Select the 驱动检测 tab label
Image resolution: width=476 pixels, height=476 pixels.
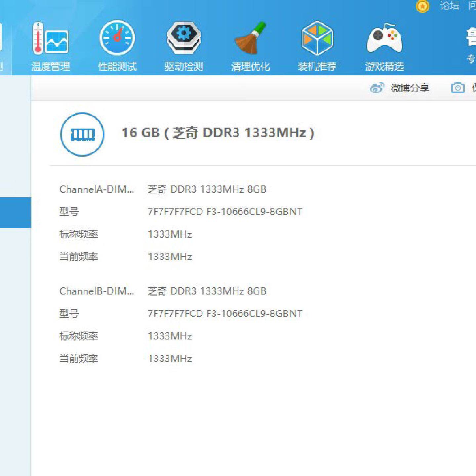pos(184,66)
